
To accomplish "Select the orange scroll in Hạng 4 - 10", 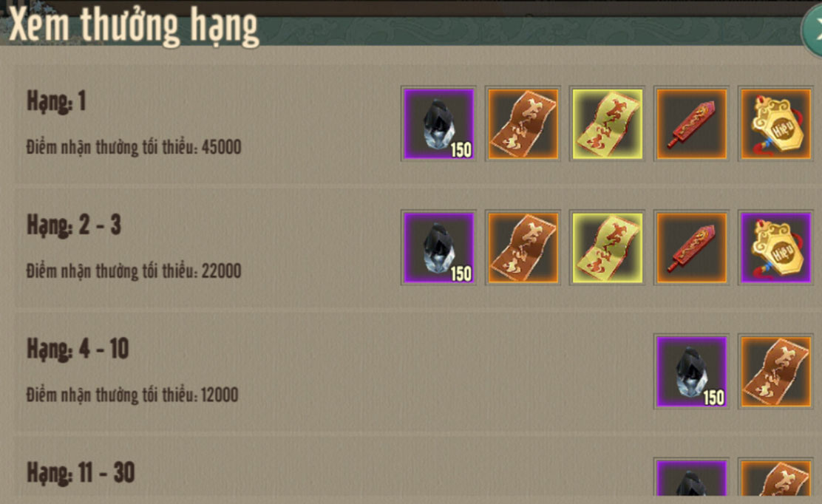I will pos(775,372).
